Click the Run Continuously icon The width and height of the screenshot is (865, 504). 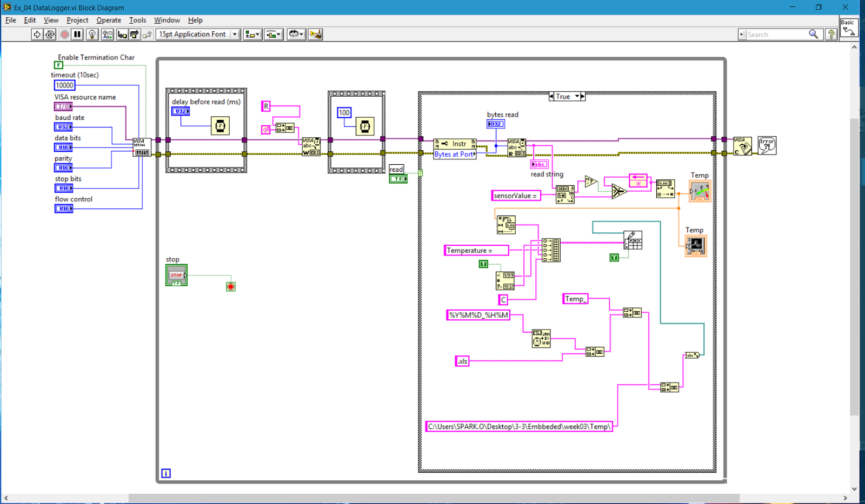(50, 34)
